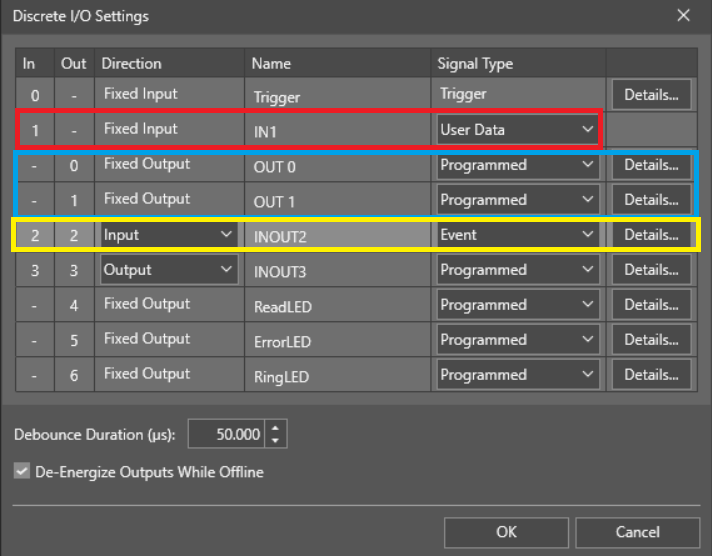Image resolution: width=712 pixels, height=556 pixels.
Task: Open Signal Type dropdown for INOUT2
Action: pyautogui.click(x=516, y=235)
